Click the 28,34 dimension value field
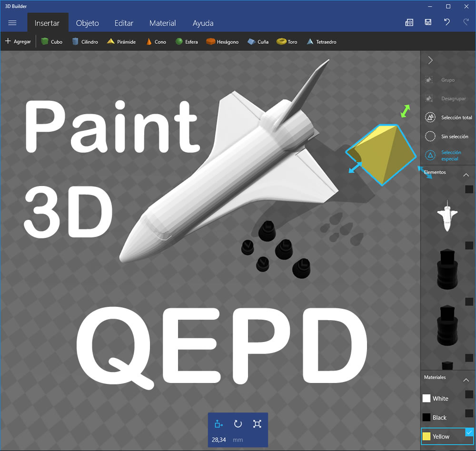476x451 pixels. click(x=219, y=440)
